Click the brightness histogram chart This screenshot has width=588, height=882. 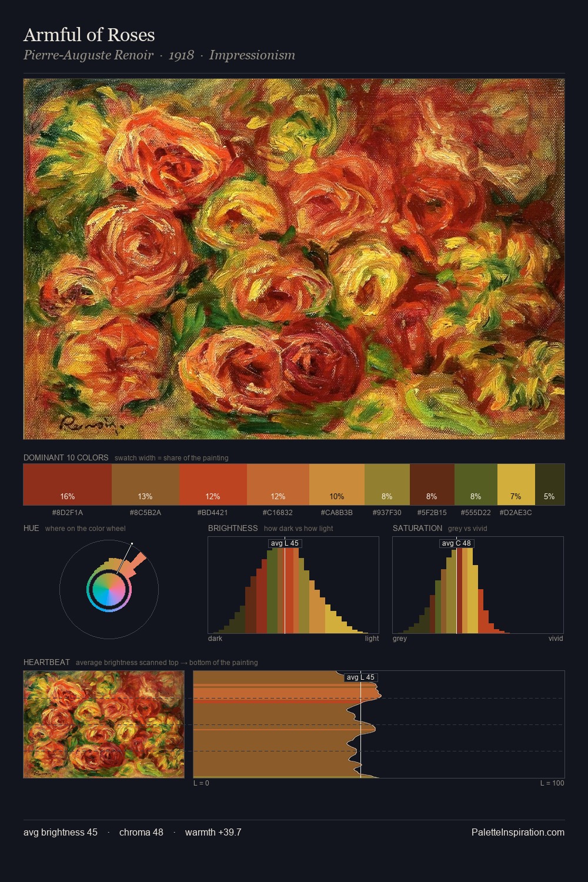pyautogui.click(x=293, y=585)
